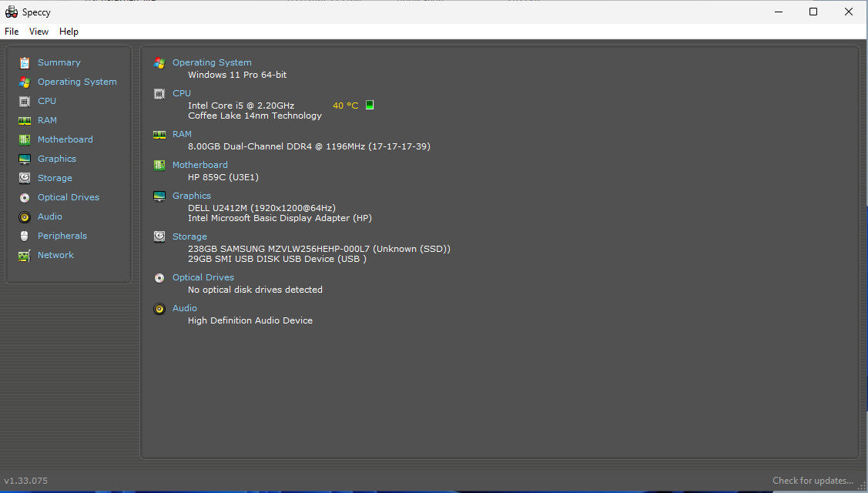Screen dimensions: 868x493
Task: Click the Intel Core i5 @ 2.20GHz text
Action: 241,106
